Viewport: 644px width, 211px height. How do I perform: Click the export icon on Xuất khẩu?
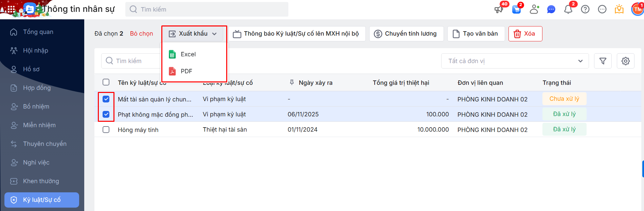(x=172, y=34)
